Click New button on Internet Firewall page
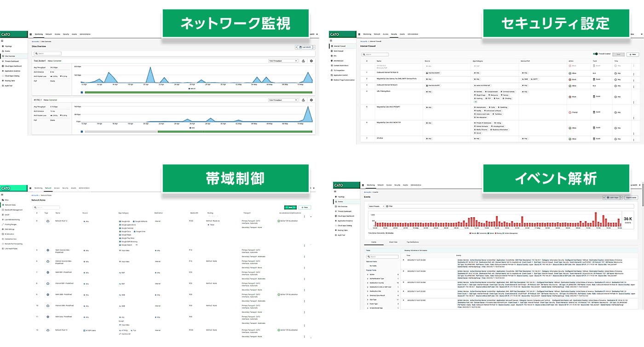The width and height of the screenshot is (644, 347). pyautogui.click(x=632, y=54)
